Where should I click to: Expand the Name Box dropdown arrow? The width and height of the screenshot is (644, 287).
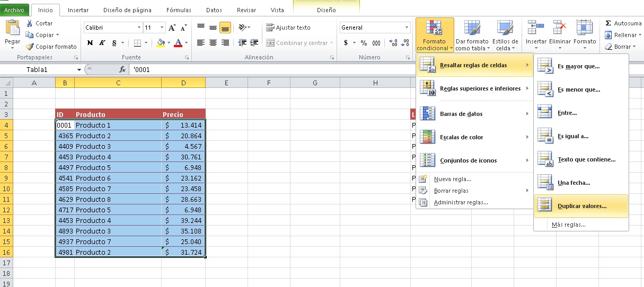click(x=79, y=69)
